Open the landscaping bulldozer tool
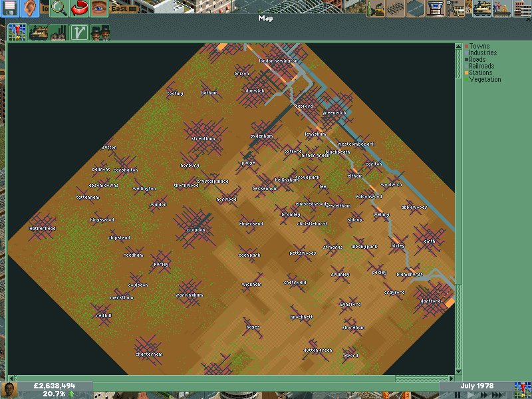Image resolution: width=532 pixels, height=399 pixels. pos(376,8)
